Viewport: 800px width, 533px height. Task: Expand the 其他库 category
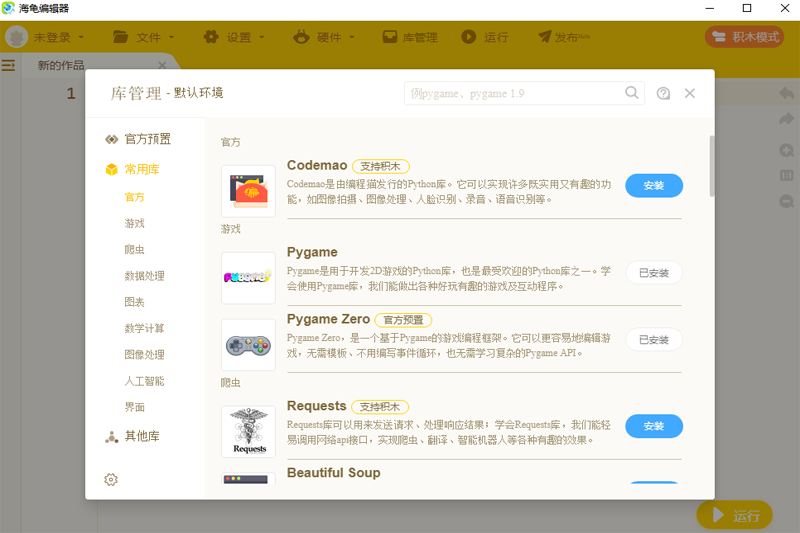141,437
